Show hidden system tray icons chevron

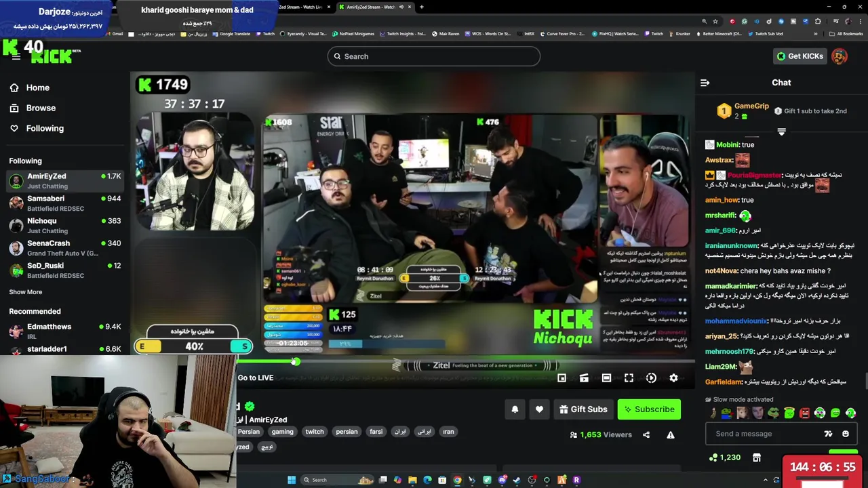point(766,480)
